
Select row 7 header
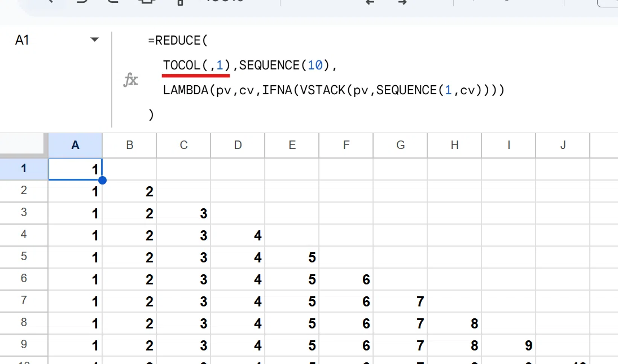24,301
